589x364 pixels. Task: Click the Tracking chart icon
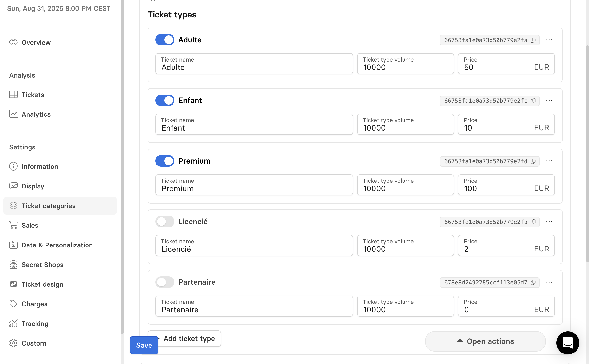tap(13, 324)
